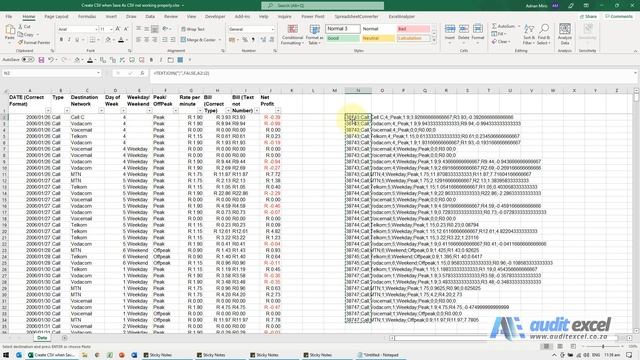This screenshot has width=640, height=360.
Task: Click Clear button in Editing group
Action: pos(501,42)
